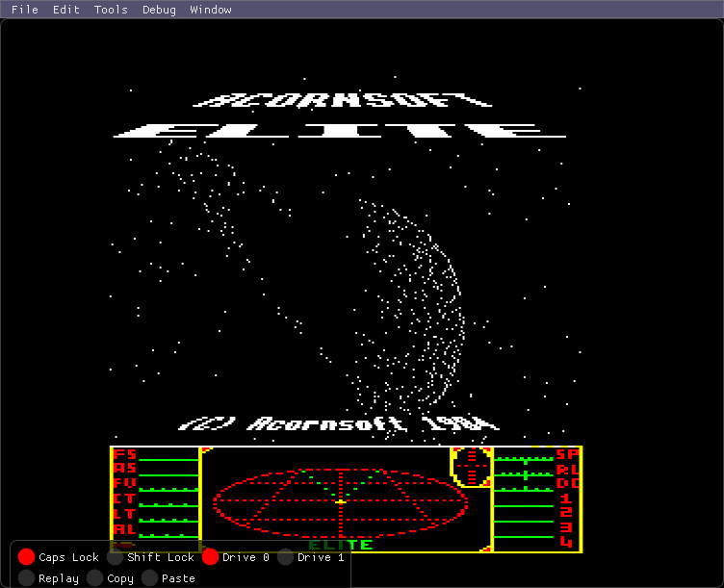
Task: Click the FS fore shield gauge
Action: (168, 460)
